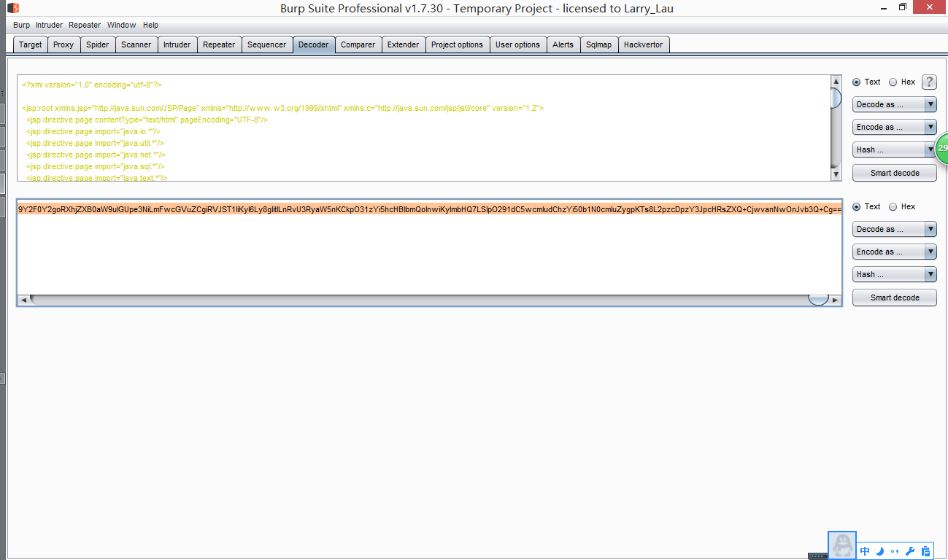Image resolution: width=948 pixels, height=560 pixels.
Task: Open the Project options tab
Action: (458, 44)
